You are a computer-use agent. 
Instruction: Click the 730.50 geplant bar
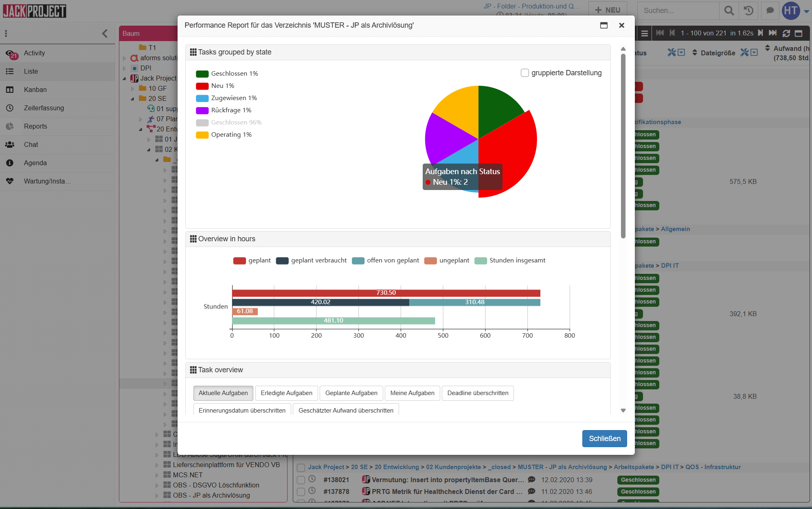[x=386, y=293]
